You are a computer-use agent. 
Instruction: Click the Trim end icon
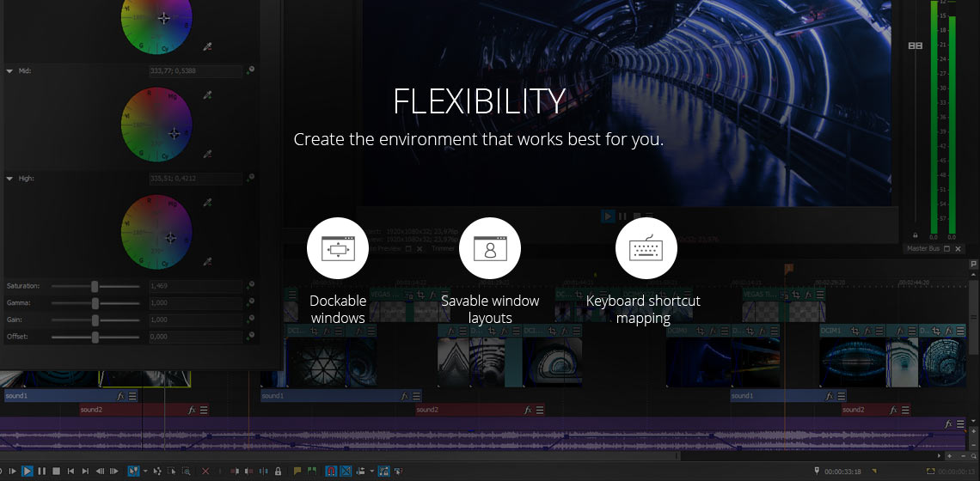coord(248,471)
